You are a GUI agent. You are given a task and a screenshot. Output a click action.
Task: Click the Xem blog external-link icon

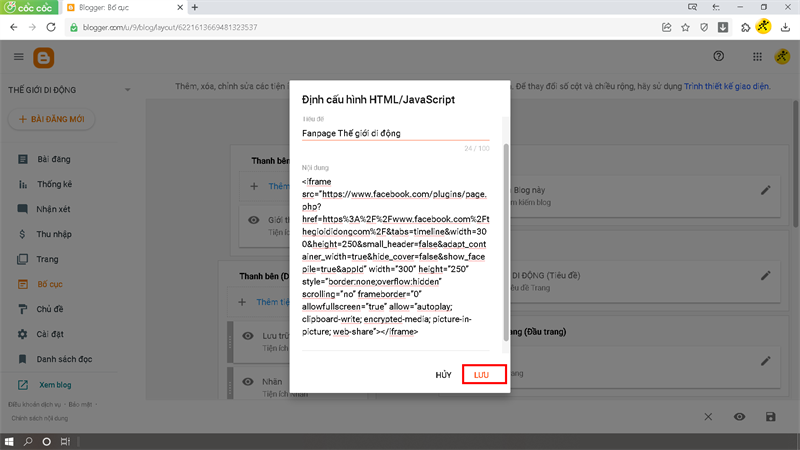tap(22, 385)
